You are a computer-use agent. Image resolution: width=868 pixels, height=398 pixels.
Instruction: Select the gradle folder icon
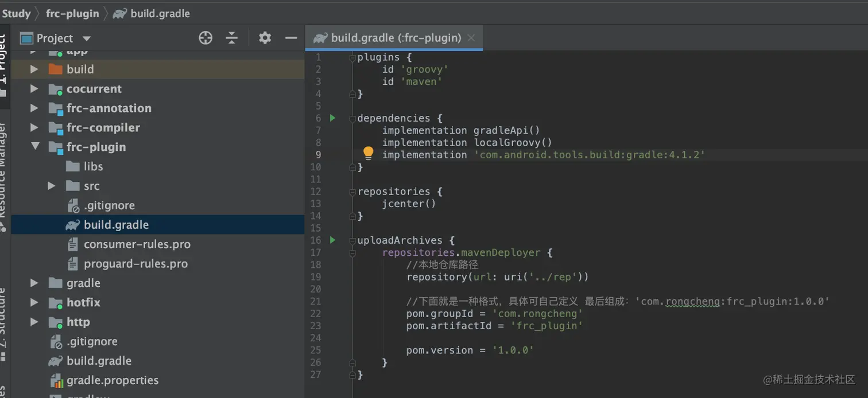pyautogui.click(x=55, y=283)
